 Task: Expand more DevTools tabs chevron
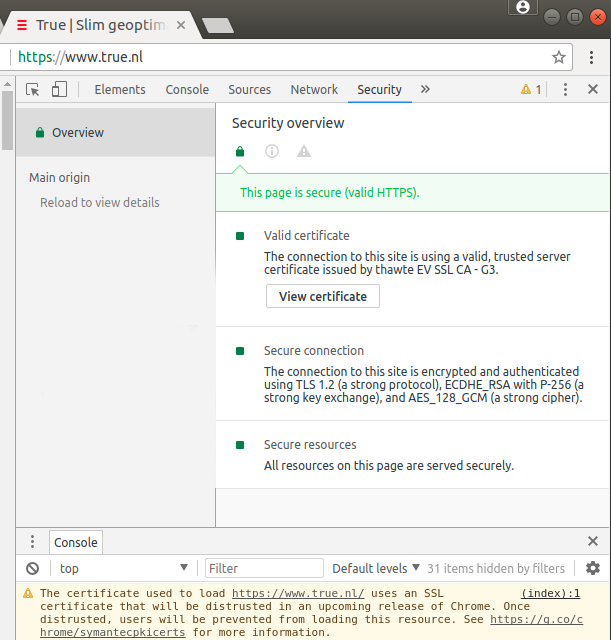pos(425,89)
